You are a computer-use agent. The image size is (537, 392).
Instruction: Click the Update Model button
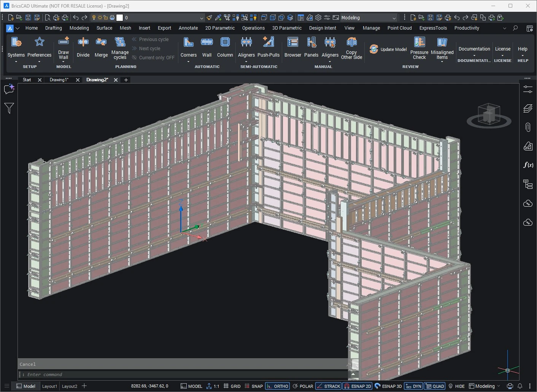click(x=388, y=49)
